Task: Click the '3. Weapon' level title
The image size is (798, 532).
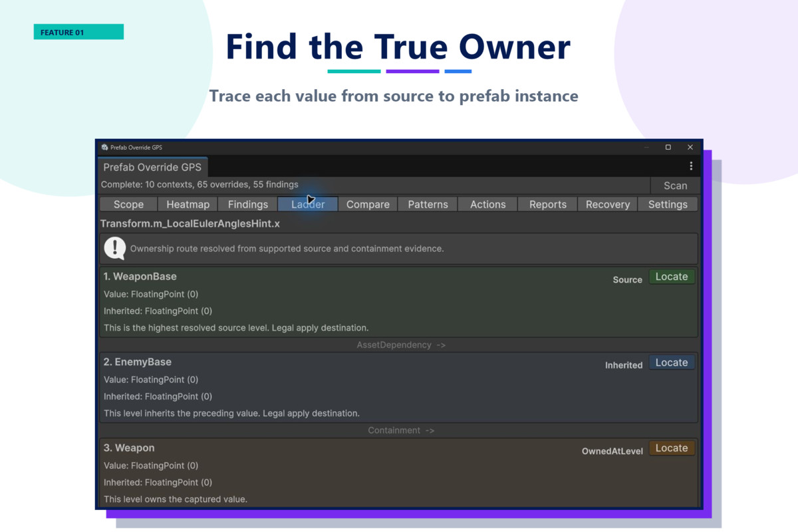Action: click(x=129, y=448)
